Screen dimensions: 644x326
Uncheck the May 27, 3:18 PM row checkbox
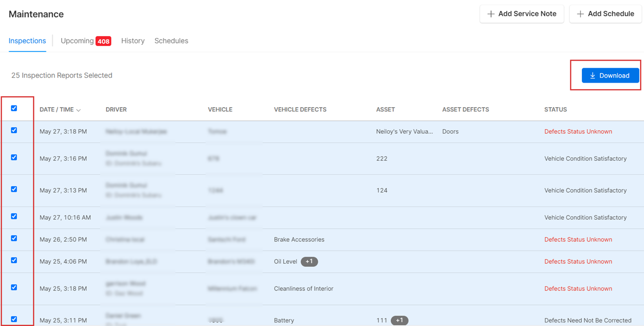[x=14, y=130]
